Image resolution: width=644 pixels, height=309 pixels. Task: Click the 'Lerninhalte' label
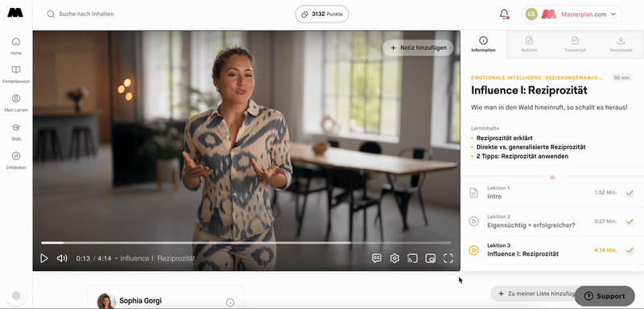click(485, 129)
